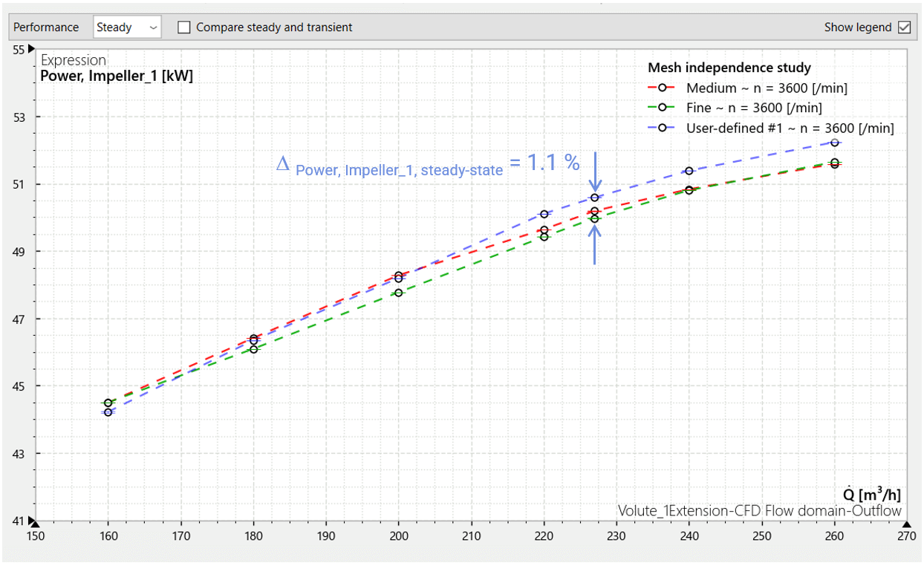Click the y-axis maximum triangle handle at 55
The width and height of the screenshot is (924, 583).
coord(32,50)
